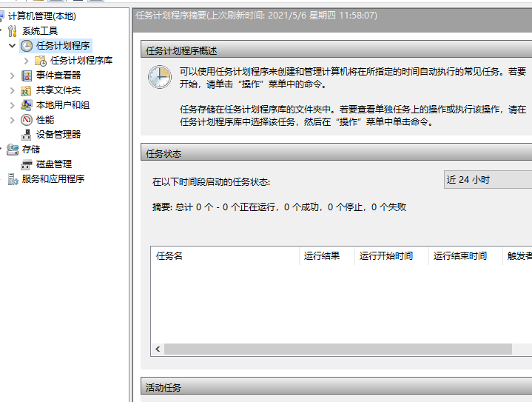Click the 系统工具 tools icon
This screenshot has height=402, width=532.
(13, 31)
